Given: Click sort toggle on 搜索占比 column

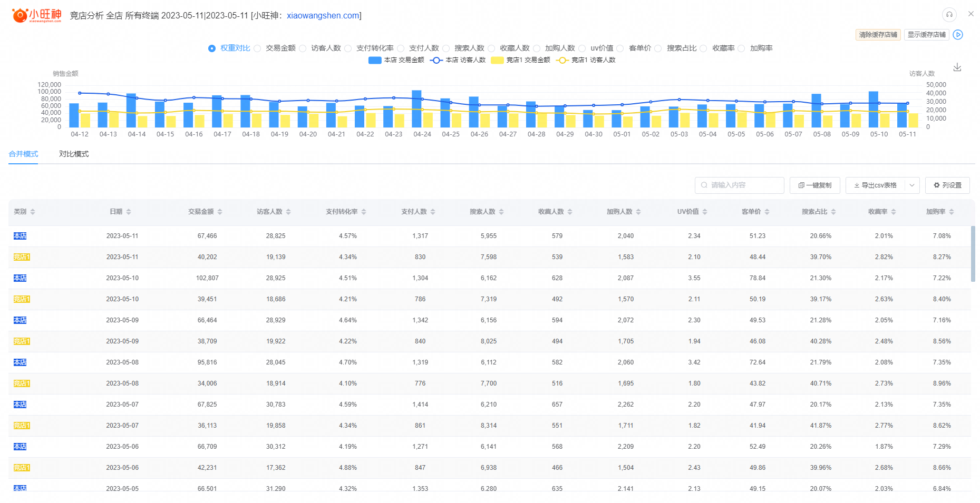Looking at the screenshot, I should click(833, 212).
